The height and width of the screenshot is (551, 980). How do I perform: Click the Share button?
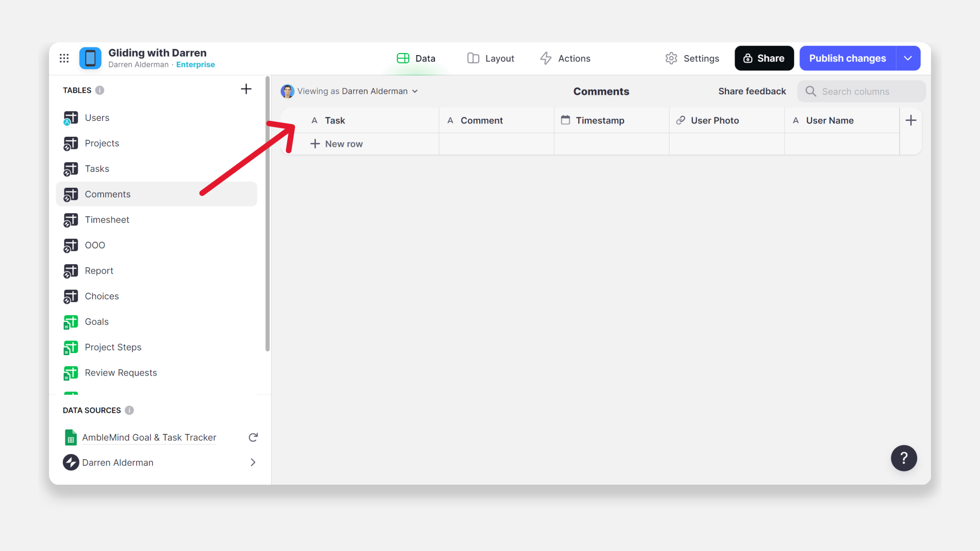764,58
